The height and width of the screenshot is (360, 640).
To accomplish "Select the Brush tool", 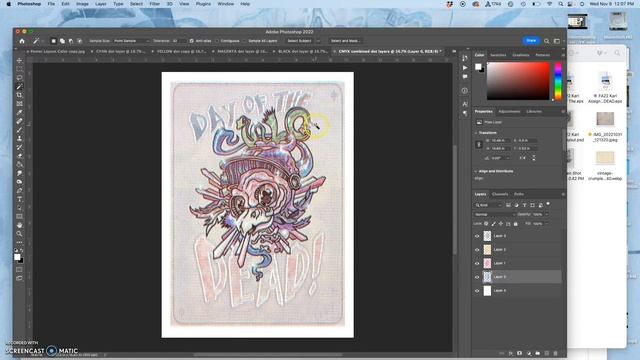I will click(x=19, y=130).
